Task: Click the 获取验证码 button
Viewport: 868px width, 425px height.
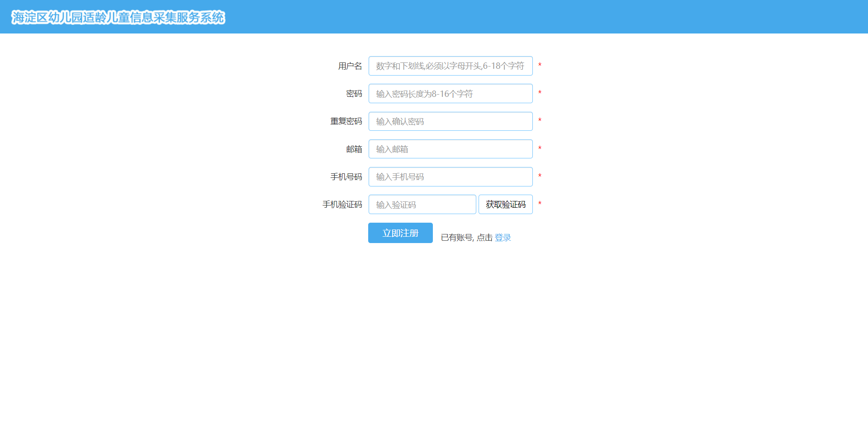Action: click(x=506, y=205)
